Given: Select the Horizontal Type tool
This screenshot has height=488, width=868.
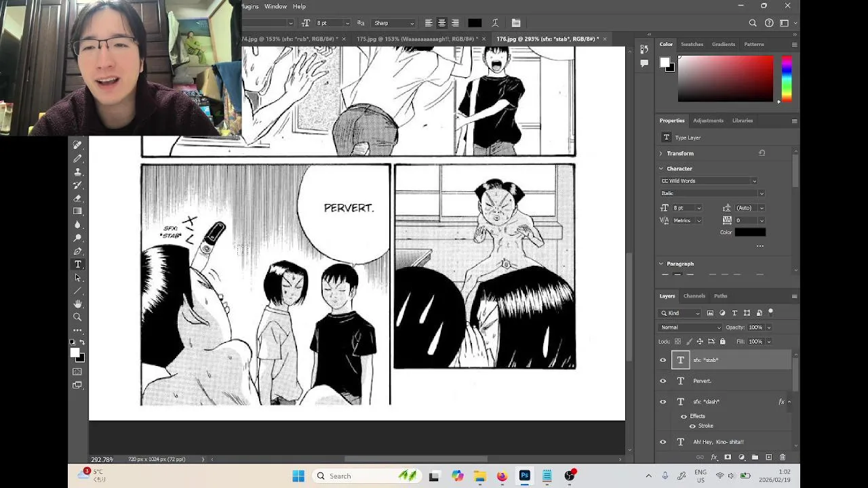Looking at the screenshot, I should pyautogui.click(x=77, y=264).
